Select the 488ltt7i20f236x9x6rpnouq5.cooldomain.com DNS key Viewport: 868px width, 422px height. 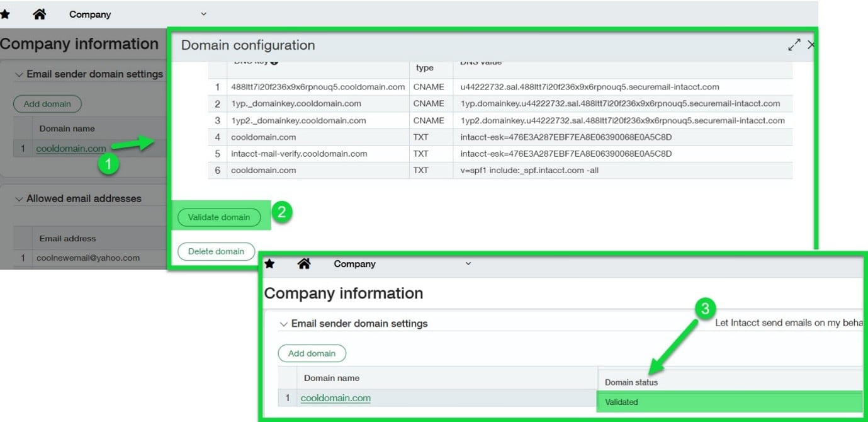[x=318, y=87]
